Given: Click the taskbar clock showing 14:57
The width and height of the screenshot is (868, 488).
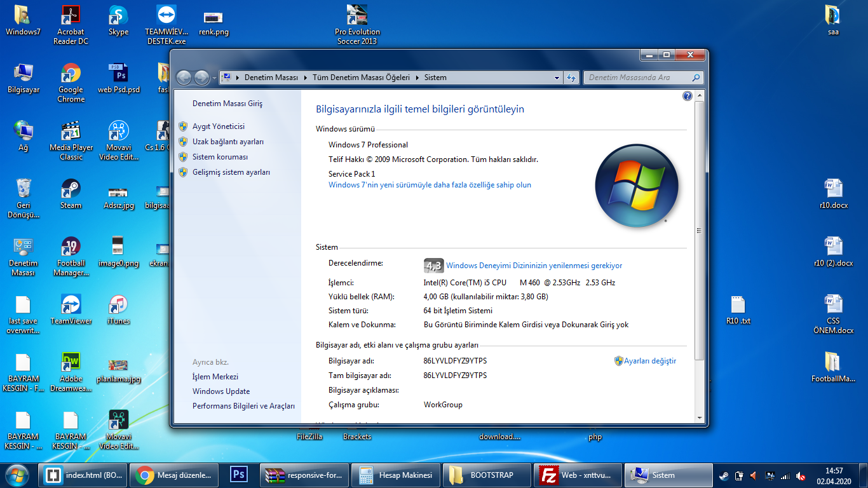Looking at the screenshot, I should point(834,475).
